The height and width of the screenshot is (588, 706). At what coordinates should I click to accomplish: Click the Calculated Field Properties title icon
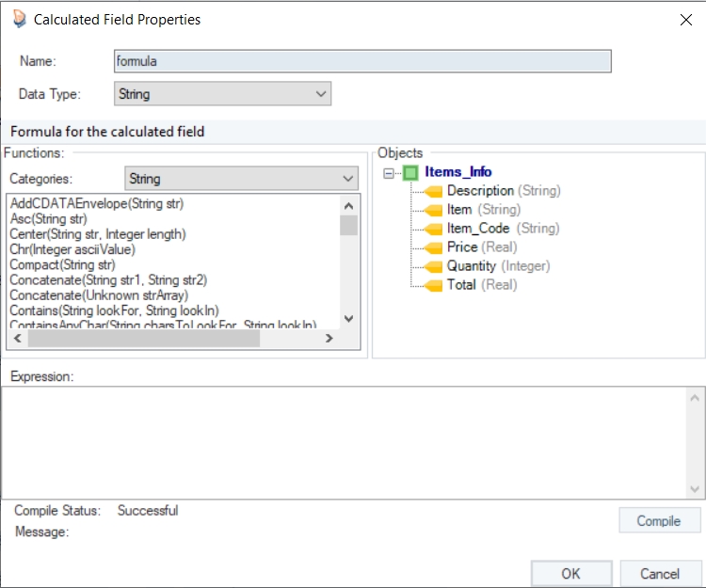tap(19, 19)
